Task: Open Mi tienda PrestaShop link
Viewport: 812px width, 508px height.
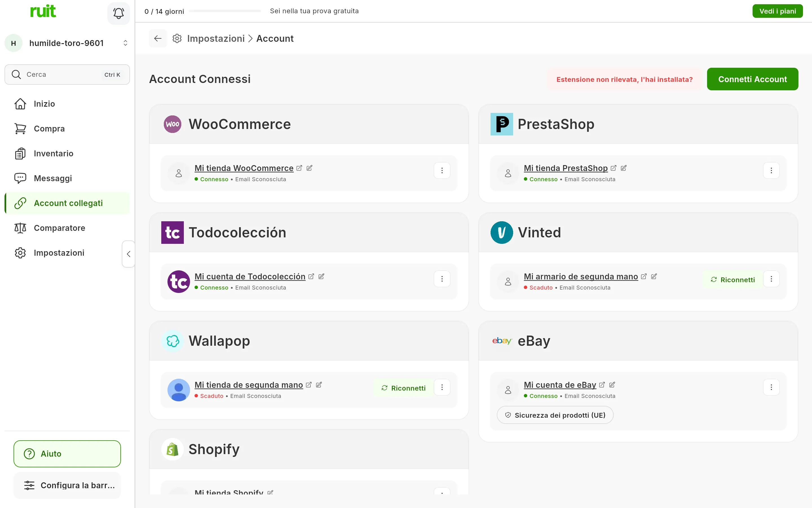Action: tap(566, 168)
